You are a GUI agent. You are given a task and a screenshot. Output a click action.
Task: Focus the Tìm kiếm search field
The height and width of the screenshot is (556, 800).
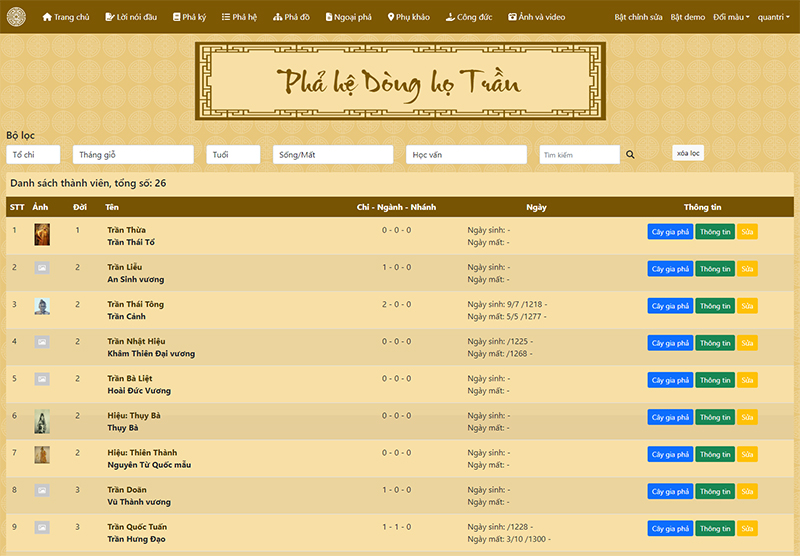tap(579, 155)
